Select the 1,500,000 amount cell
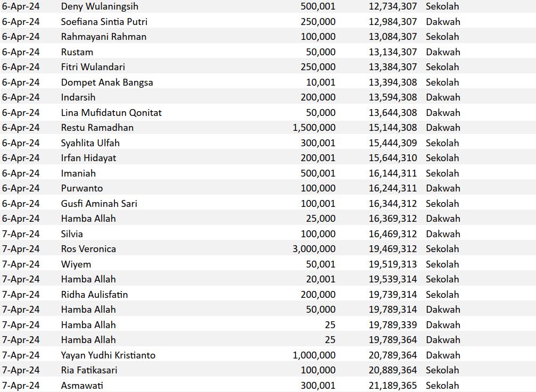Viewport: 536px width, 392px height. (x=314, y=128)
